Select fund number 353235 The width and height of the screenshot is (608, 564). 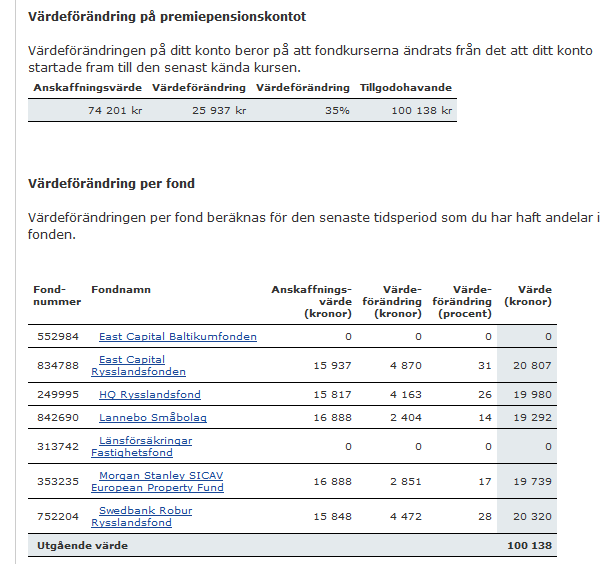(x=58, y=481)
